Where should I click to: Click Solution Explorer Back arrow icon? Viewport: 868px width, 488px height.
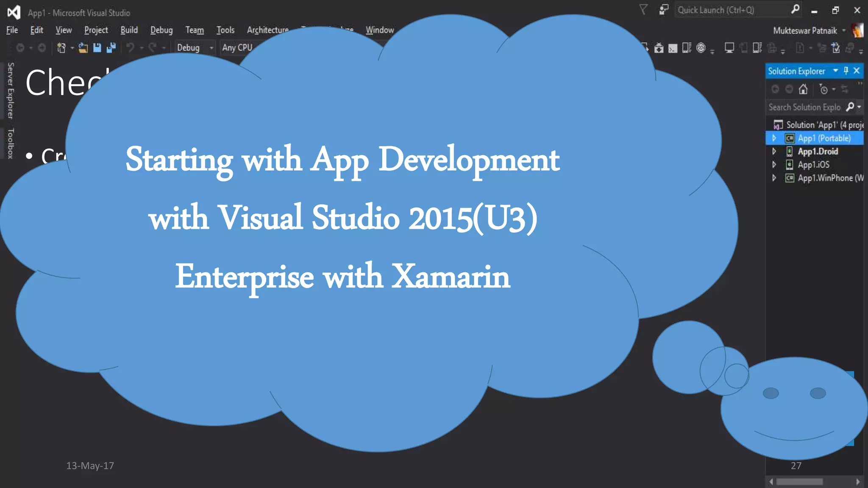coord(775,89)
